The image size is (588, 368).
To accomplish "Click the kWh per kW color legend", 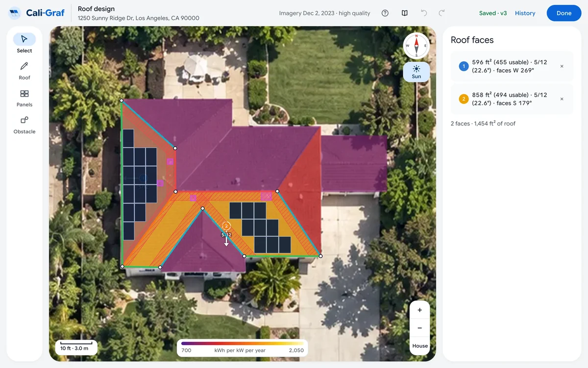I will pos(242,347).
